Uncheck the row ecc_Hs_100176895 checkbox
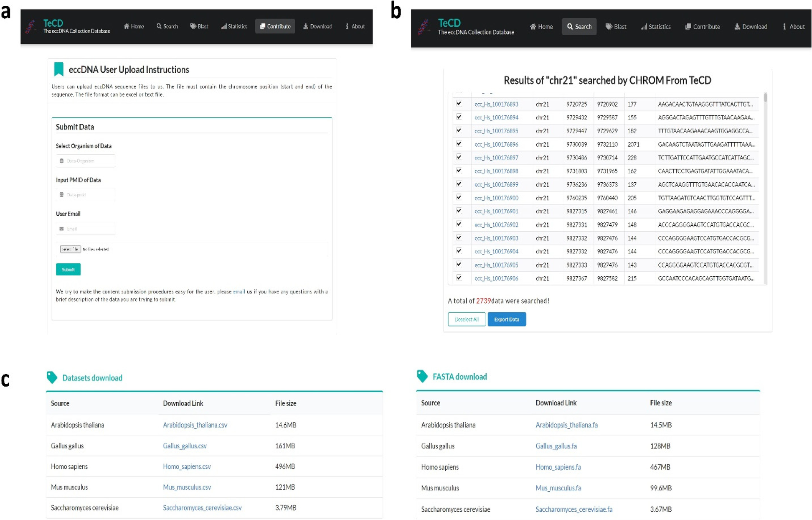812x520 pixels. click(459, 130)
